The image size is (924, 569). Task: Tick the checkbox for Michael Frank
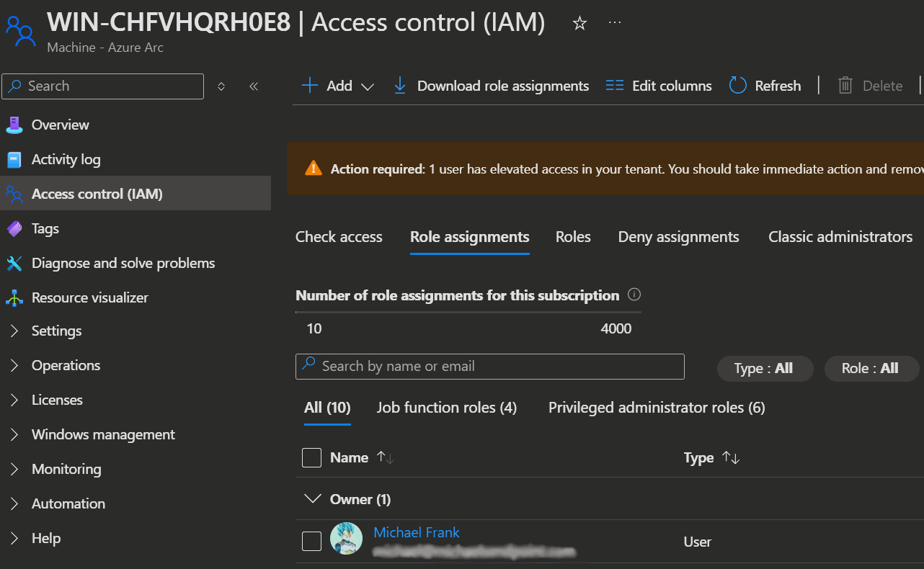point(311,541)
